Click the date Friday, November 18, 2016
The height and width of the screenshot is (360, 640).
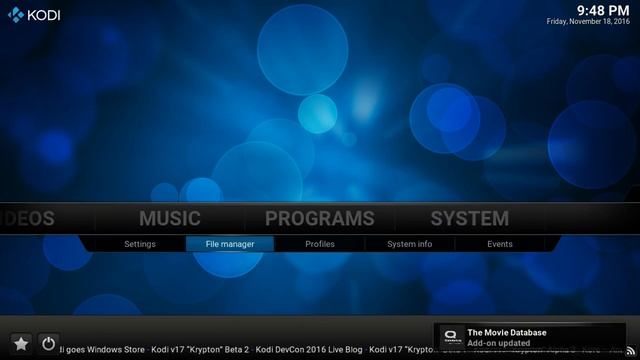(588, 22)
